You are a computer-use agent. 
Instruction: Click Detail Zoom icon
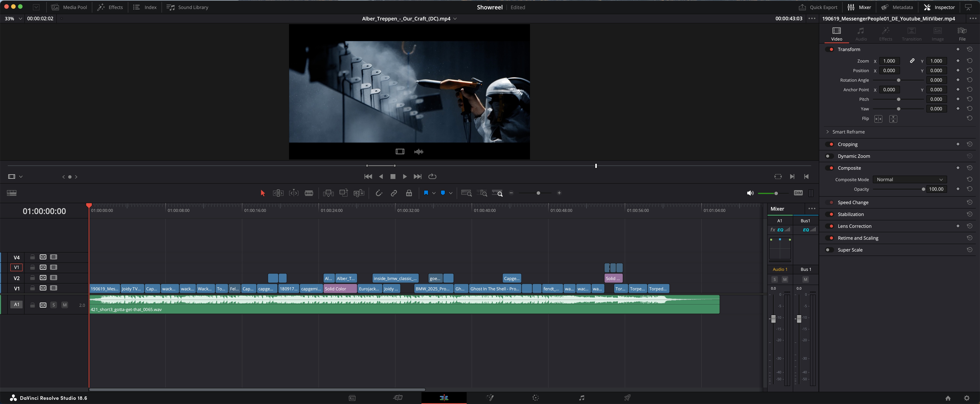pos(482,193)
